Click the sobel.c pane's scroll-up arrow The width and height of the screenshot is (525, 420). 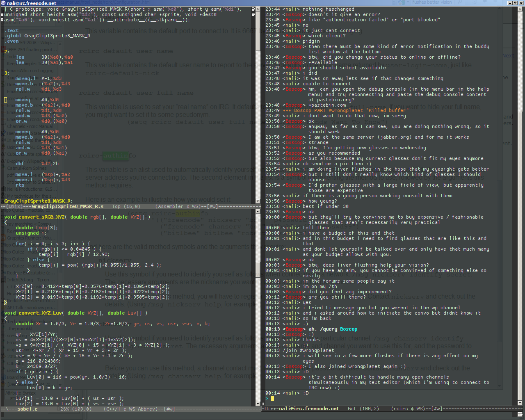(258, 212)
